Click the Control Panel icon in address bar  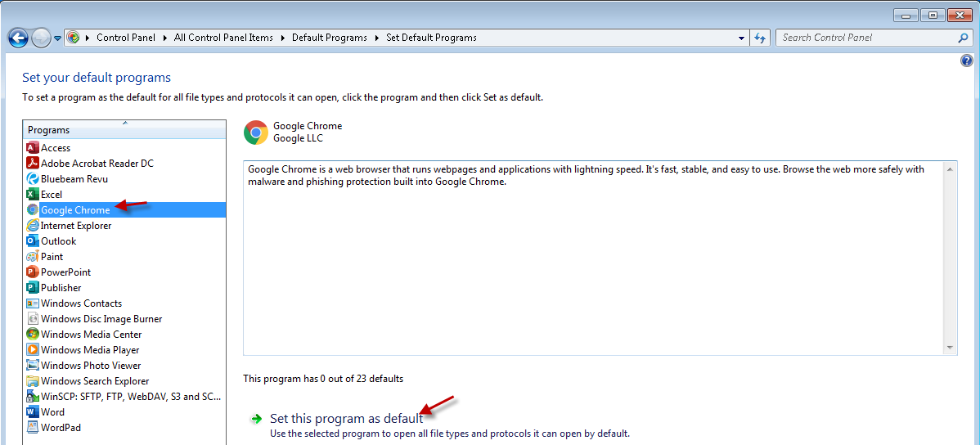click(x=73, y=38)
